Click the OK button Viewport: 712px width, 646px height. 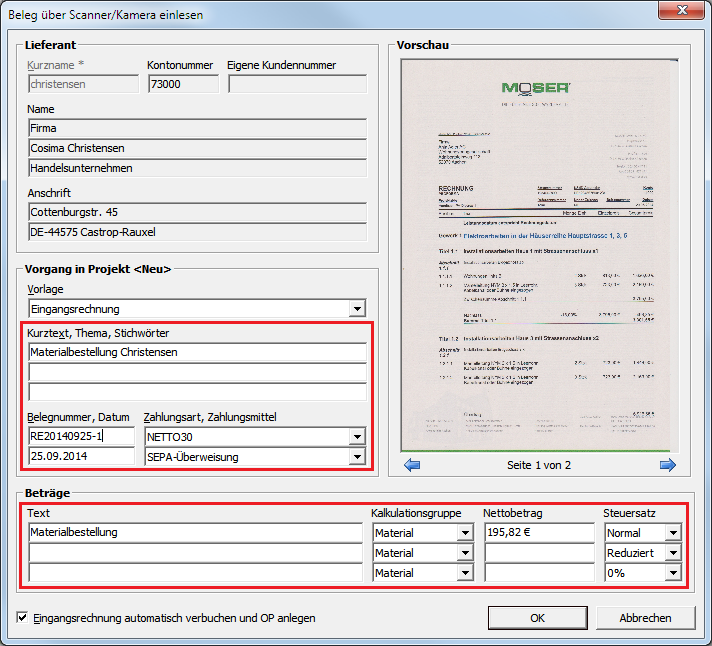[x=537, y=618]
